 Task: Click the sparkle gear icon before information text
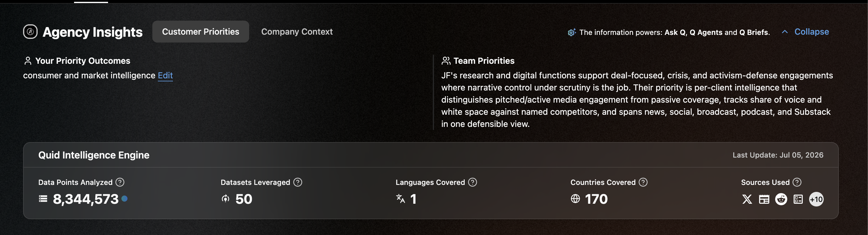coord(572,32)
